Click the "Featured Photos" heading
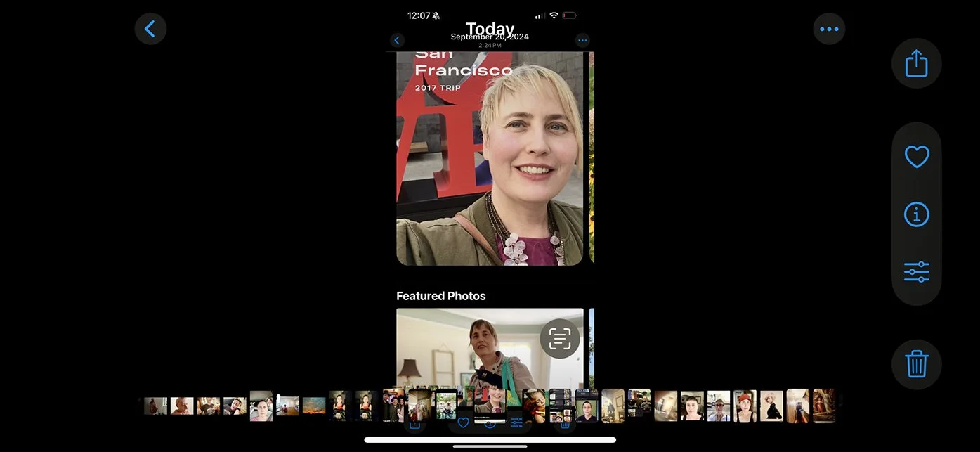Viewport: 980px width, 452px height. [x=441, y=296]
